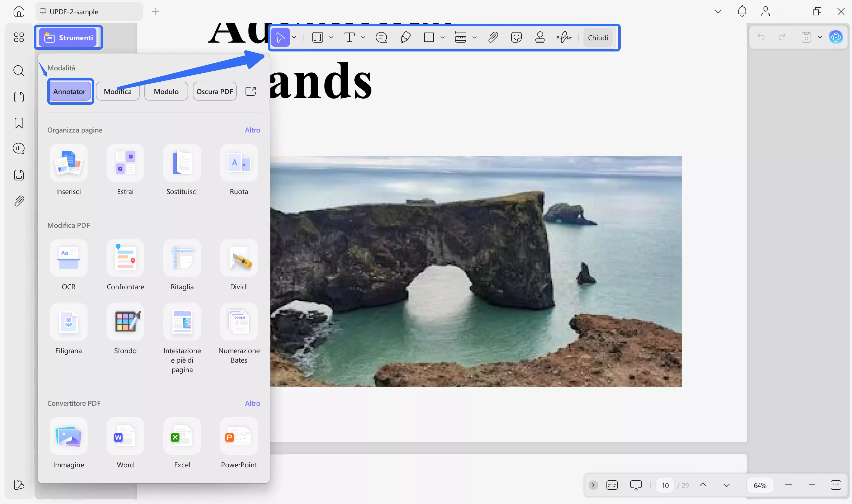852x504 pixels.
Task: Open the save options dropdown arrow
Action: (x=820, y=37)
